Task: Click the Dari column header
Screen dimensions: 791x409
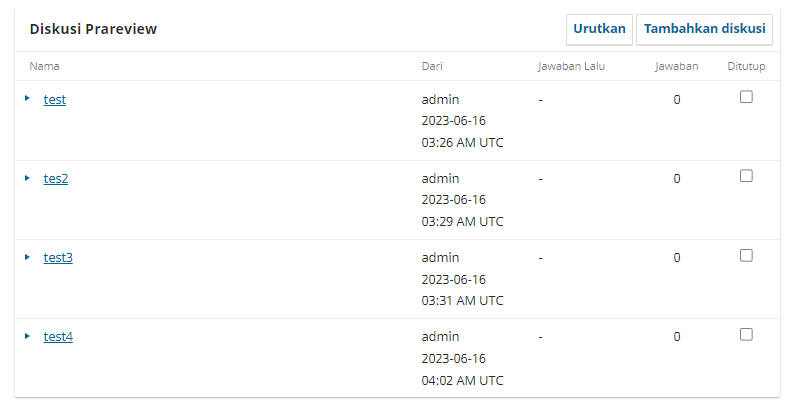Action: coord(432,66)
